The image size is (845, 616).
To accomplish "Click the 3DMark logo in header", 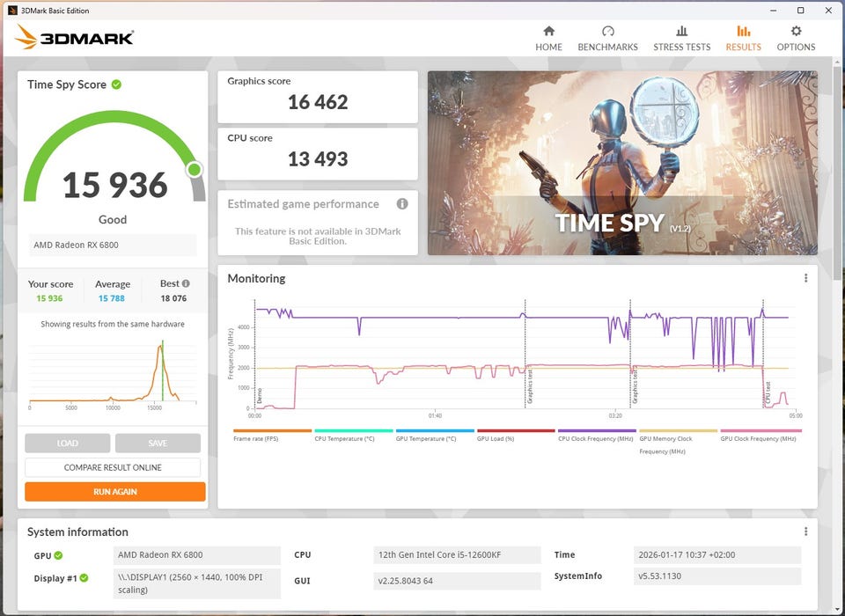I will click(74, 37).
